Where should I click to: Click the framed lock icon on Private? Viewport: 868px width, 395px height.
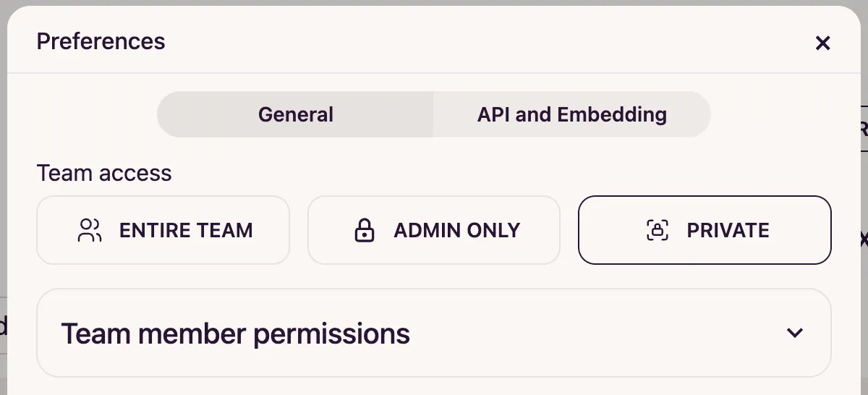tap(657, 231)
